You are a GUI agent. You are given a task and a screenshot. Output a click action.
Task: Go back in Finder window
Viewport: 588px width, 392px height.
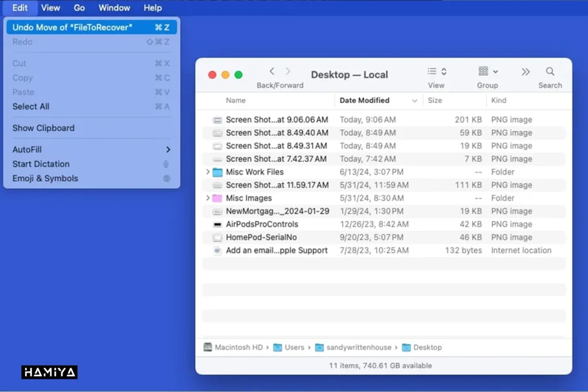272,71
